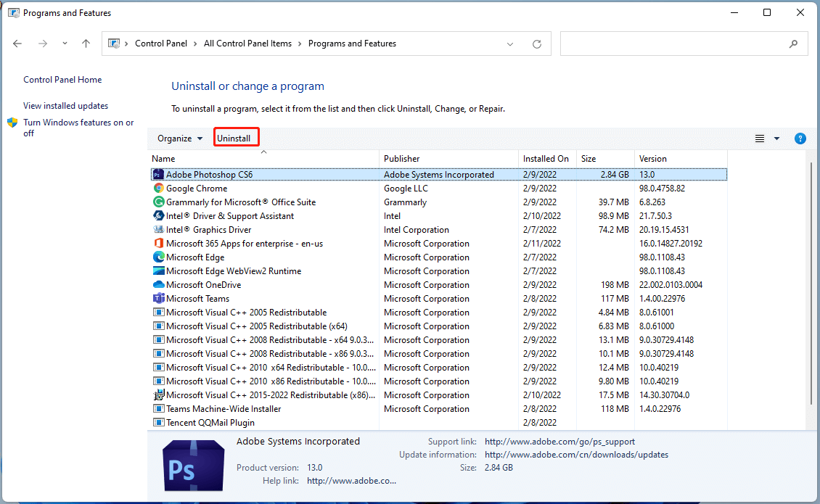This screenshot has width=820, height=504.
Task: Select Programs and Features breadcrumb
Action: click(x=352, y=44)
